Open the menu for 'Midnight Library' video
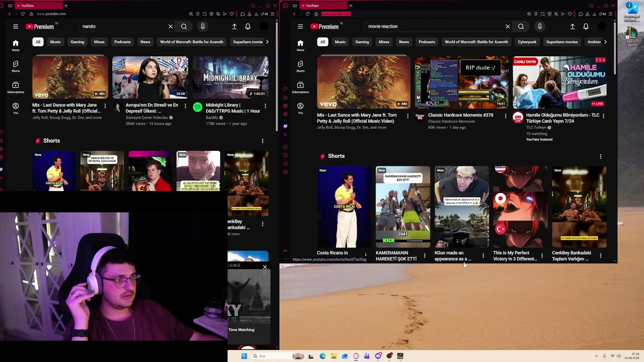The height and width of the screenshot is (362, 644). (265, 106)
